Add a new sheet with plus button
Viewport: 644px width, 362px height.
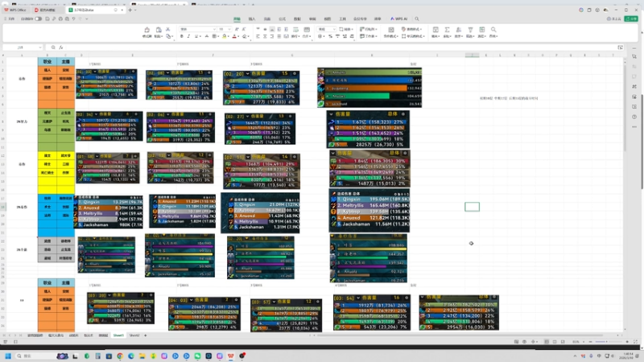click(x=146, y=335)
